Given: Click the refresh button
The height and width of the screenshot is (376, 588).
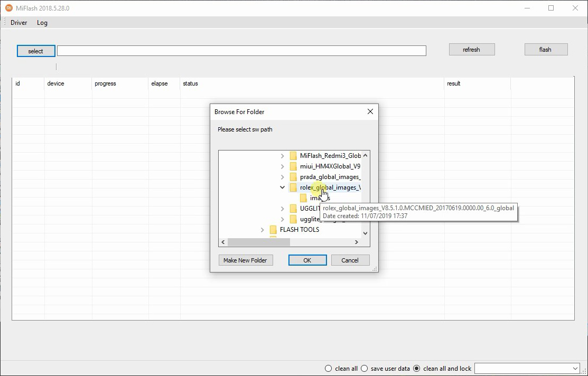Looking at the screenshot, I should click(x=472, y=50).
